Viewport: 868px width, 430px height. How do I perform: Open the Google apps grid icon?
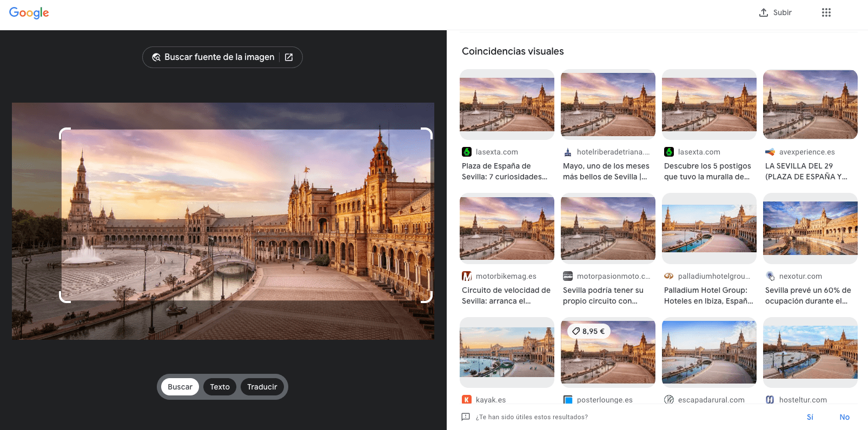(826, 12)
